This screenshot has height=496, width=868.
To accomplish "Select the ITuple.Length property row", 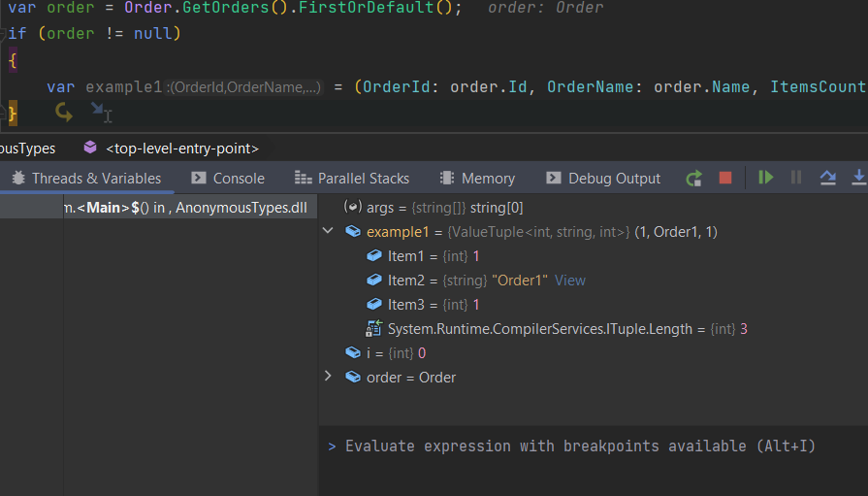I will point(593,329).
